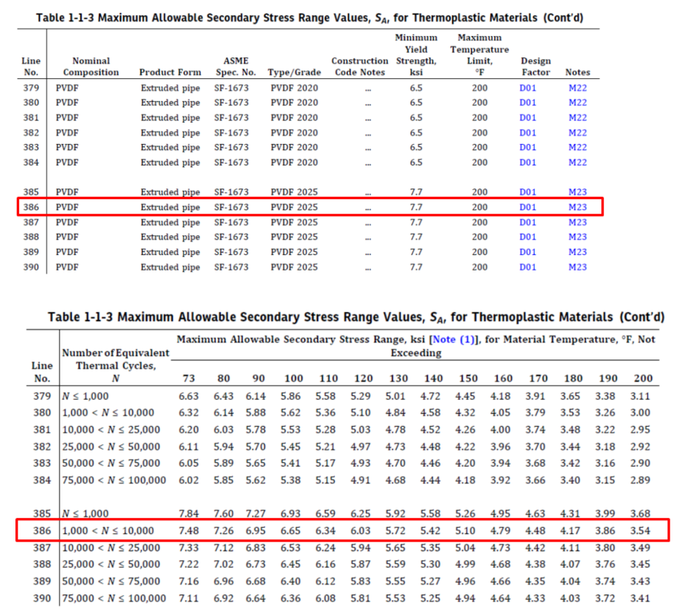The width and height of the screenshot is (678, 616).
Task: Click the D01 link on line 382
Action: point(528,133)
